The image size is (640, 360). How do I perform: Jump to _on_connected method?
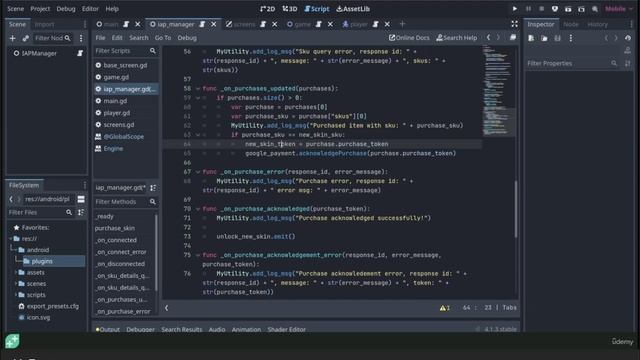point(116,240)
